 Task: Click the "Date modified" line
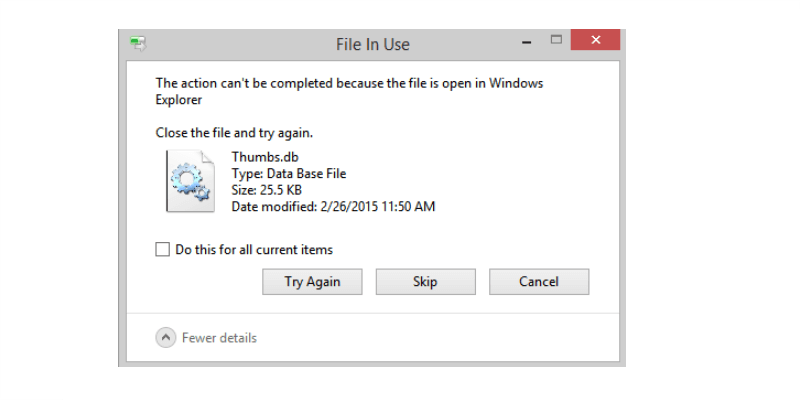click(x=333, y=207)
